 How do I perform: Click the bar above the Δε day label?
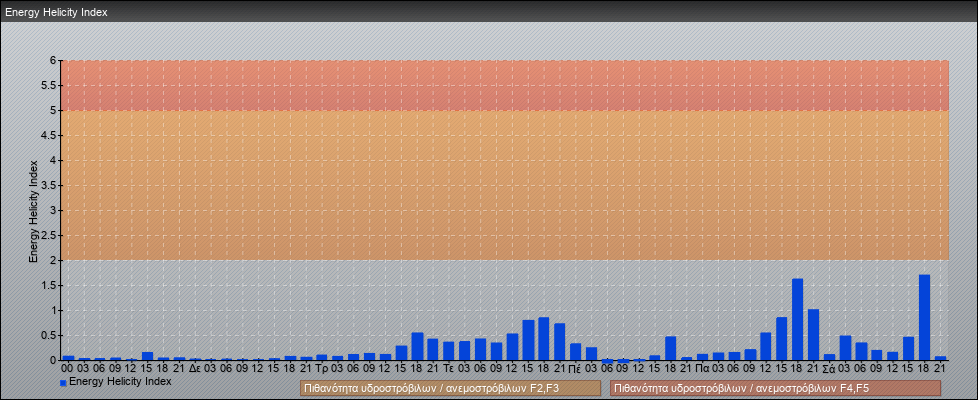pos(195,359)
